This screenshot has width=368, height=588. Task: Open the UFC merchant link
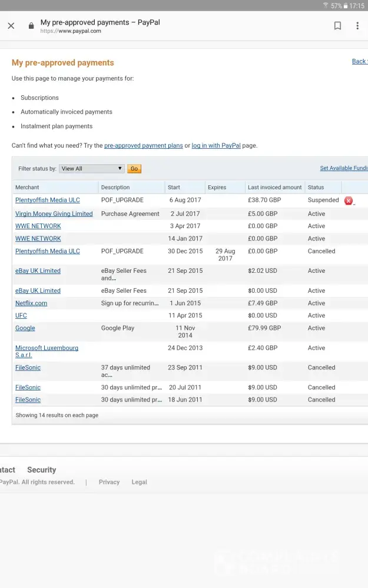(x=21, y=316)
